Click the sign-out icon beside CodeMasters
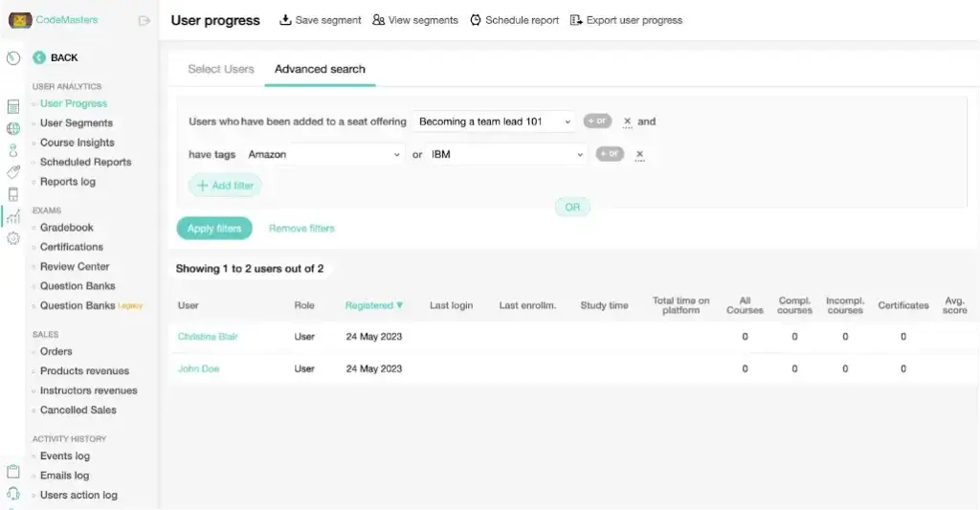This screenshot has height=510, width=980. pyautogui.click(x=145, y=21)
